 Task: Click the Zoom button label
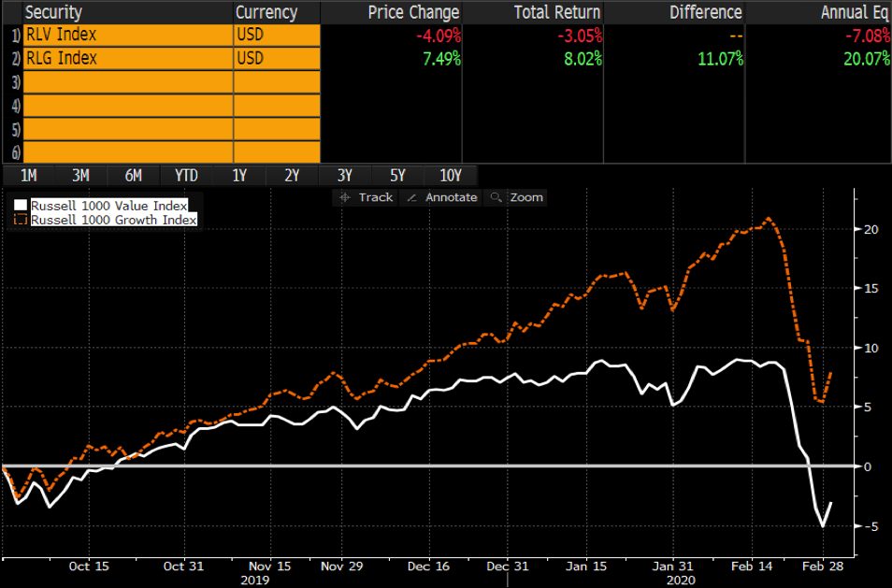point(526,197)
